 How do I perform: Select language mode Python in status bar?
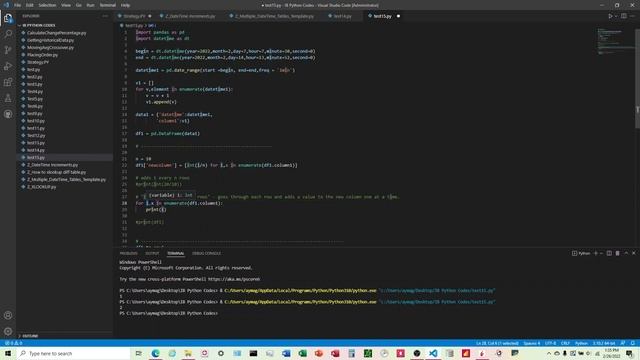(581, 343)
